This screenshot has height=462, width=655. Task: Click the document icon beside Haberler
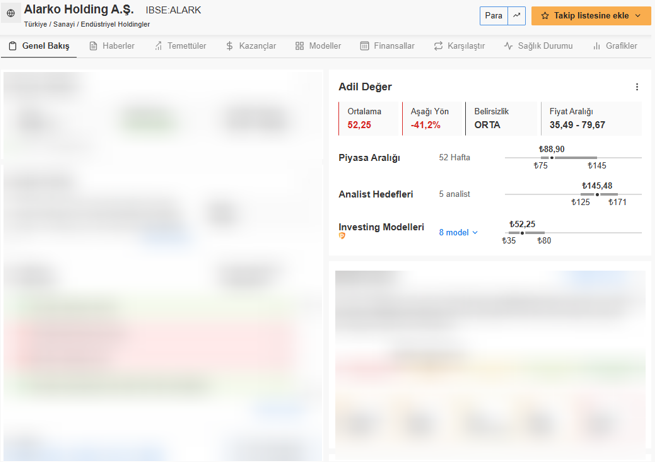pos(93,46)
